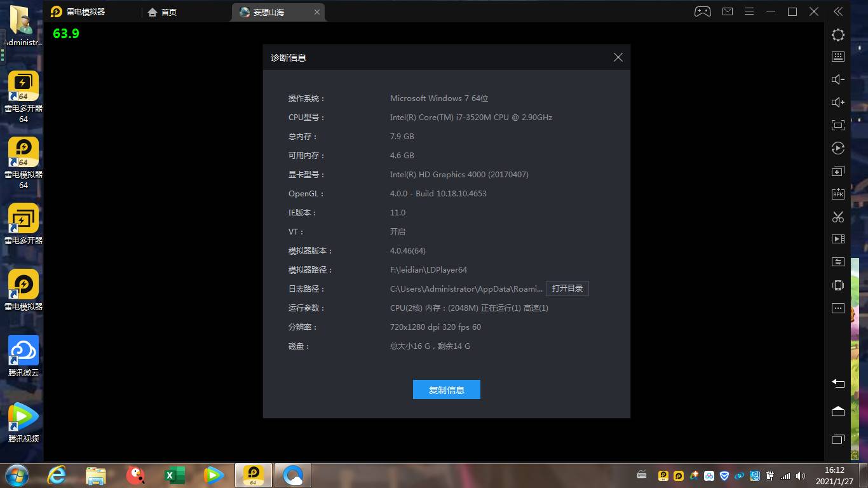Open the video recorder icon
Screen dimensions: 868x488
click(x=838, y=240)
